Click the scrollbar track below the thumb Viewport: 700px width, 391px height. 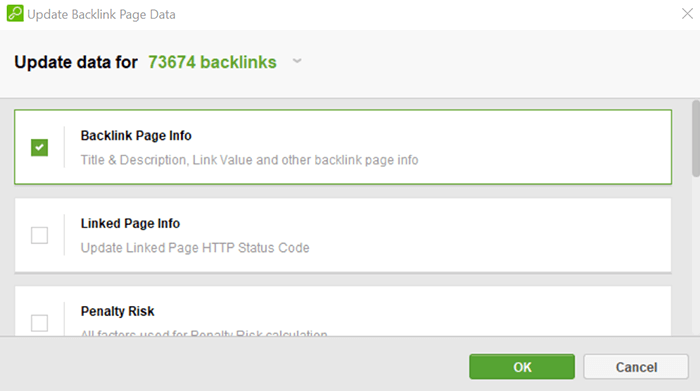click(x=696, y=256)
